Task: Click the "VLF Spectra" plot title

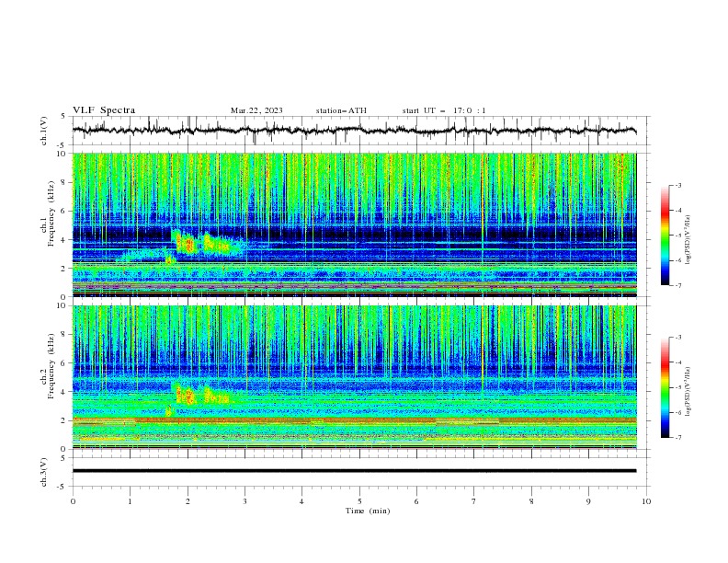Action: click(x=104, y=110)
